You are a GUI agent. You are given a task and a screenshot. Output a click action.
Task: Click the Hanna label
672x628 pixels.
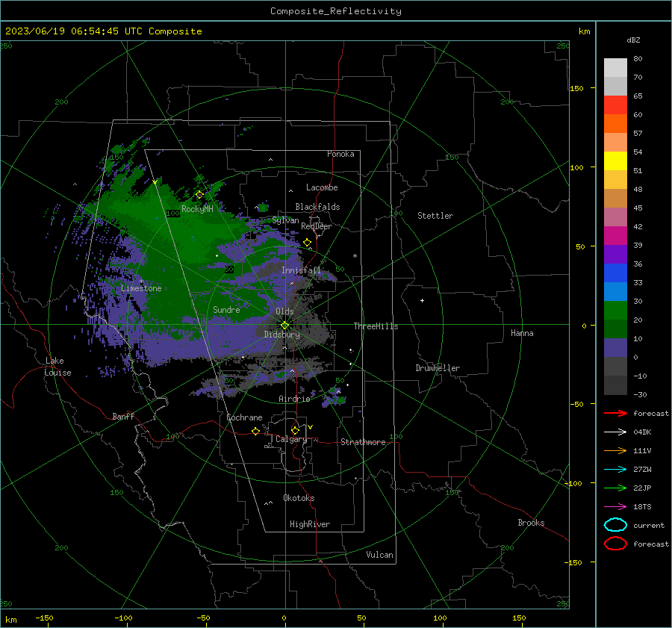[522, 333]
